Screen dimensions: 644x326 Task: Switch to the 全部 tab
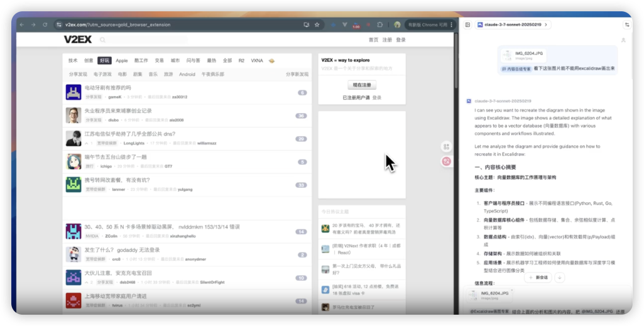(227, 60)
